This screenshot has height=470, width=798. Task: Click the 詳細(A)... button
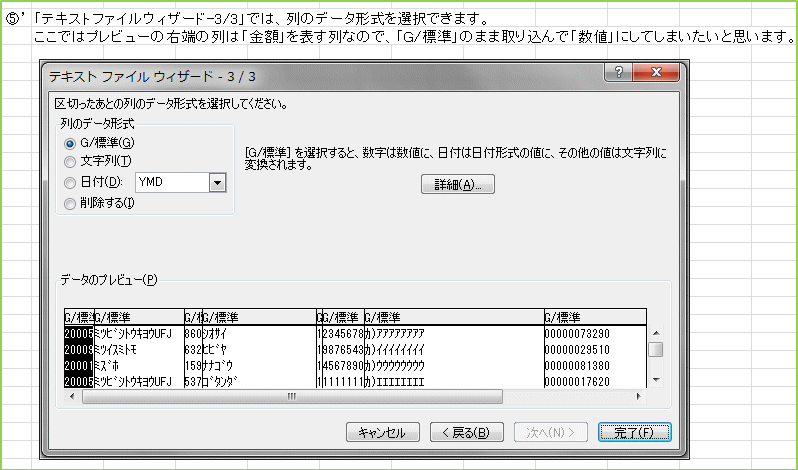[x=458, y=184]
